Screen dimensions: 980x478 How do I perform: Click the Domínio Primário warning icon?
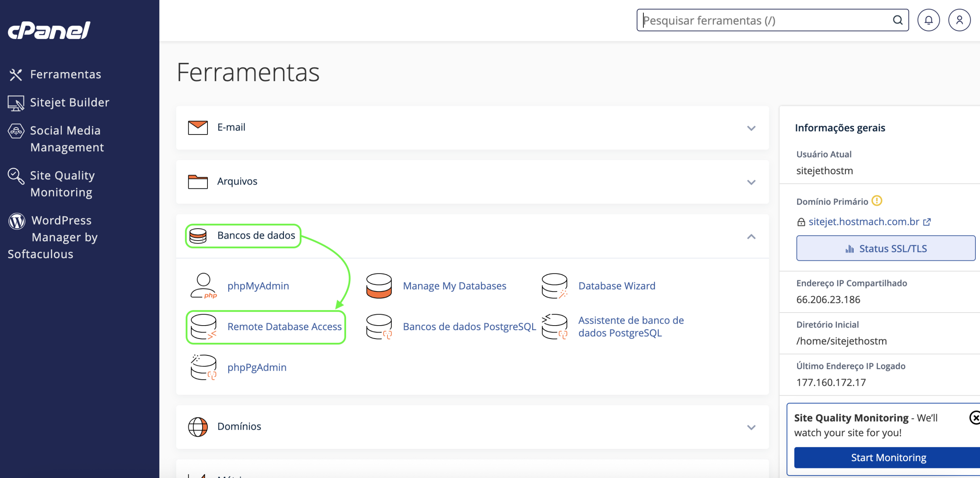[877, 201]
